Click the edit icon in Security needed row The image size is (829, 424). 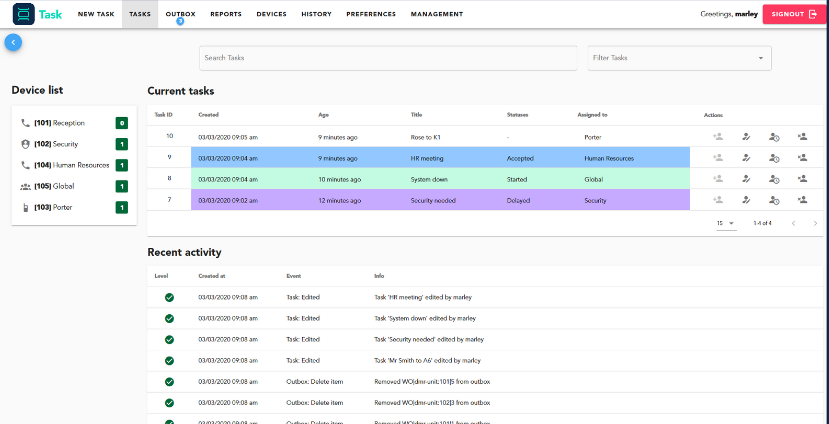(x=746, y=200)
